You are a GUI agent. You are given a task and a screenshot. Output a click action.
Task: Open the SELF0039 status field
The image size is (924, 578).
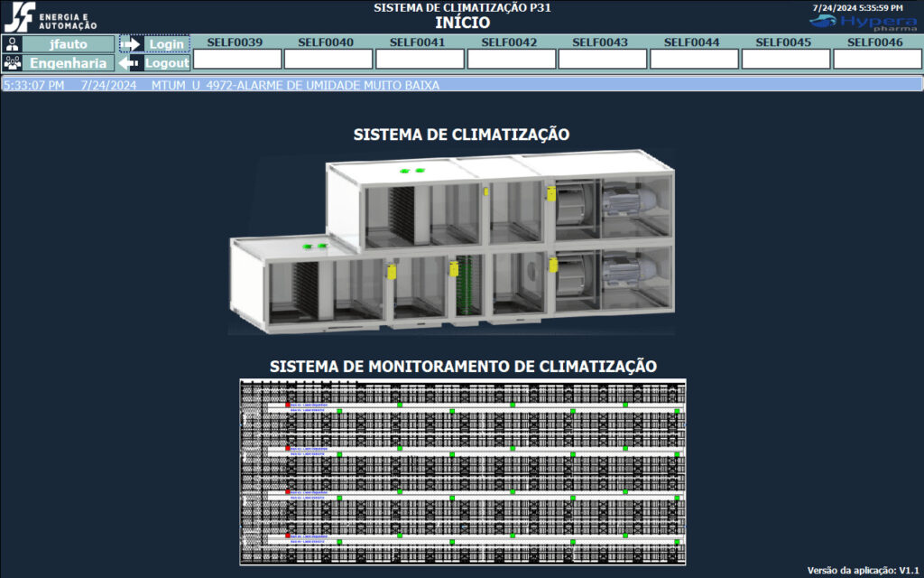pyautogui.click(x=237, y=59)
